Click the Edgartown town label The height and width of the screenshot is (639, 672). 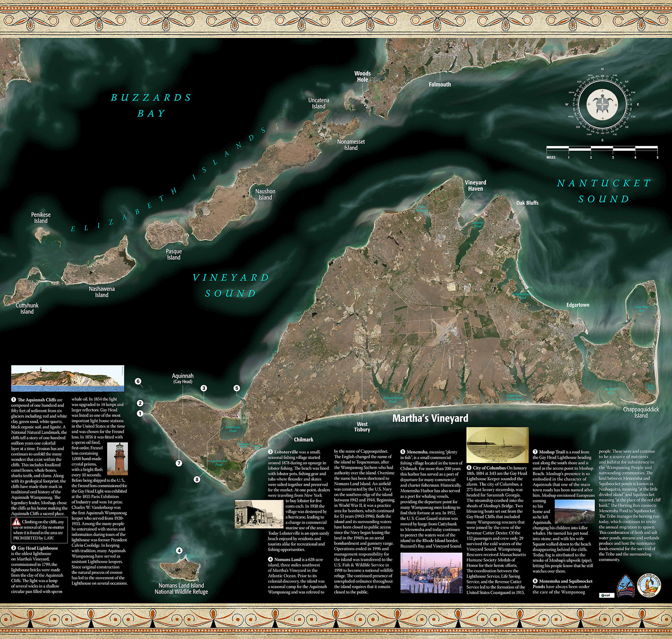(x=577, y=305)
